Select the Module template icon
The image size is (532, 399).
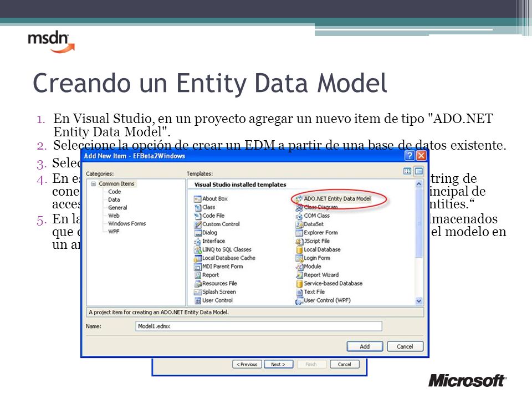[x=299, y=267]
